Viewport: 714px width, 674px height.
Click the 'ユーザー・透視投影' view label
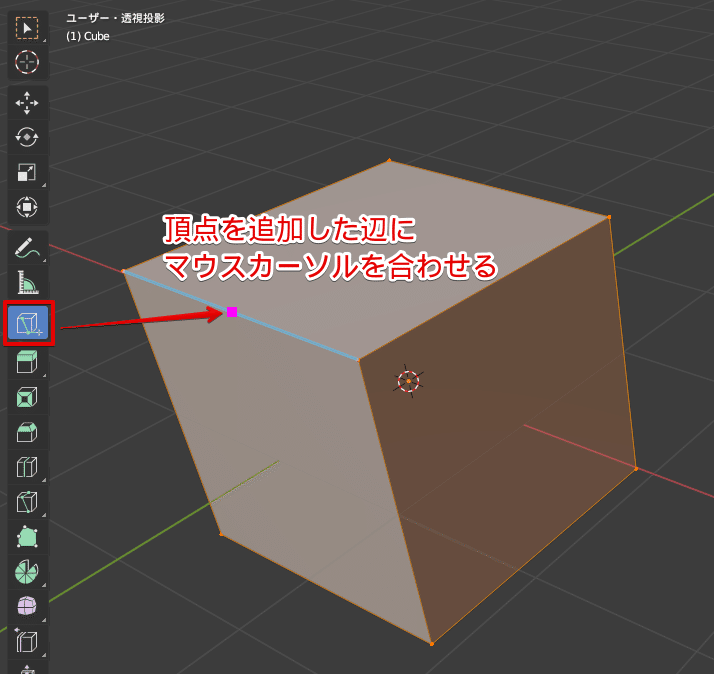[x=115, y=18]
